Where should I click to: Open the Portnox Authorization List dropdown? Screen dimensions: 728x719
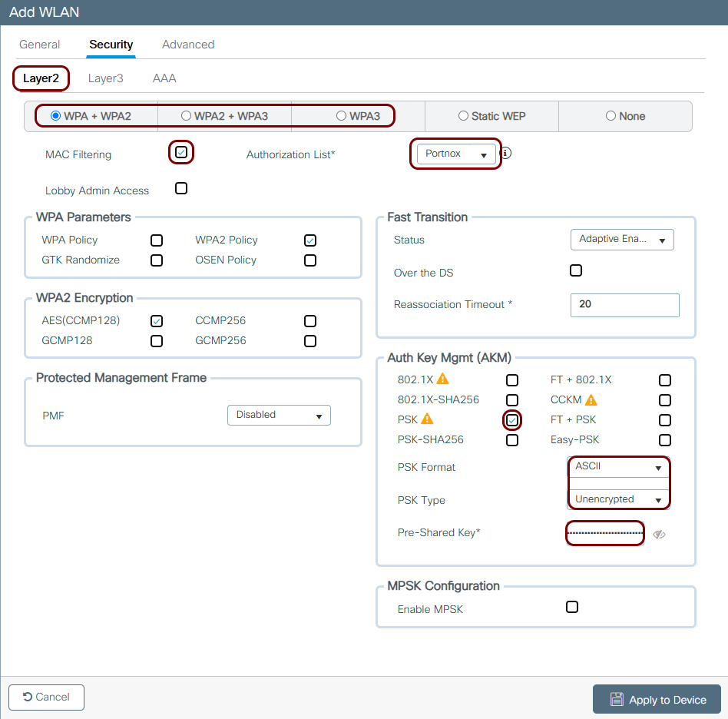[456, 154]
